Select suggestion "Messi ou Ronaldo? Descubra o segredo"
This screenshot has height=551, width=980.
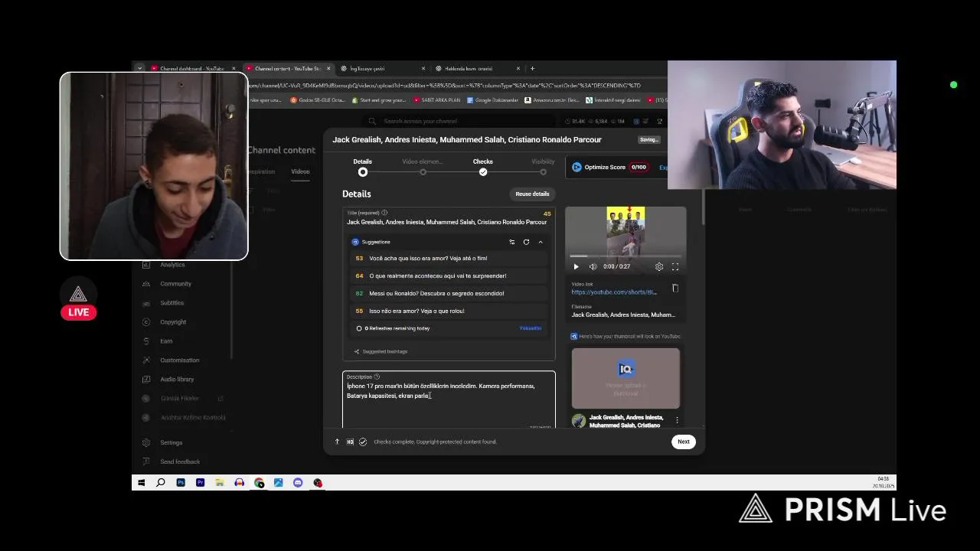[450, 294]
